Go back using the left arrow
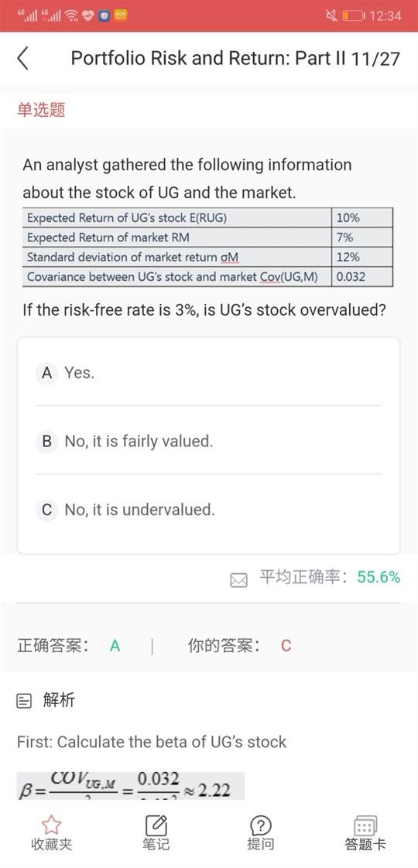 (x=22, y=58)
